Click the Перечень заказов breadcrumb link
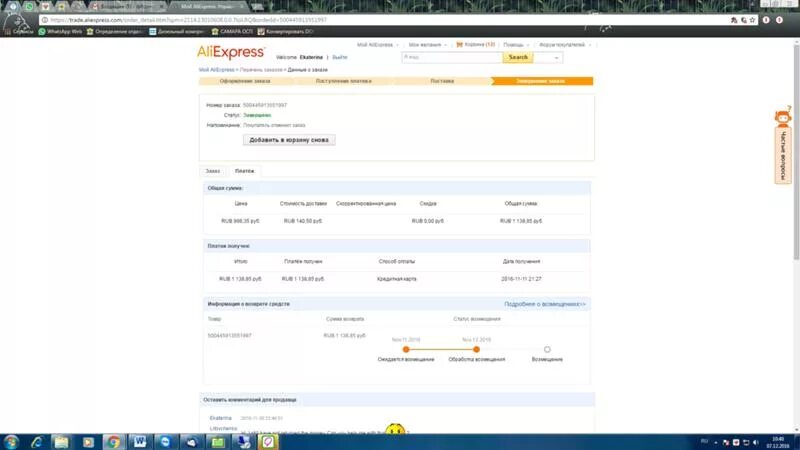This screenshot has width=800, height=450. (261, 70)
